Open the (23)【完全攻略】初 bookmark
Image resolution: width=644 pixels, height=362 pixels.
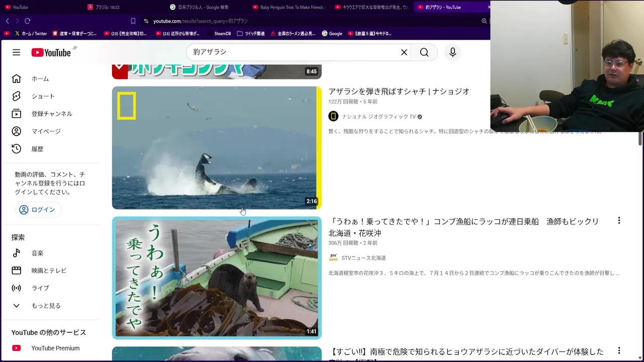pyautogui.click(x=125, y=34)
